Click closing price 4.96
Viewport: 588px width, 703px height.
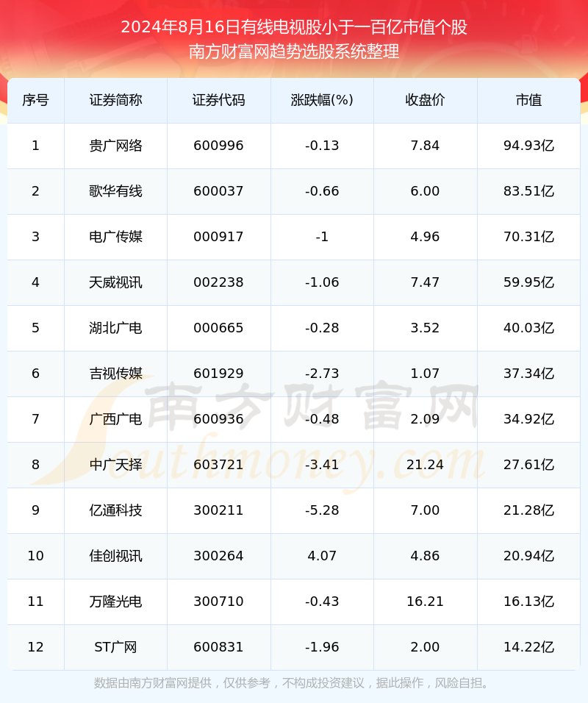click(425, 237)
